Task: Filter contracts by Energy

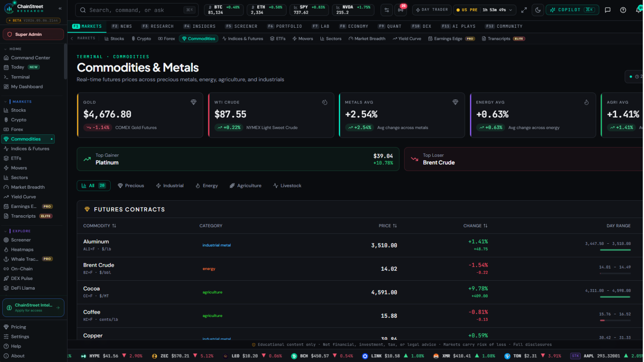Action: pyautogui.click(x=207, y=185)
